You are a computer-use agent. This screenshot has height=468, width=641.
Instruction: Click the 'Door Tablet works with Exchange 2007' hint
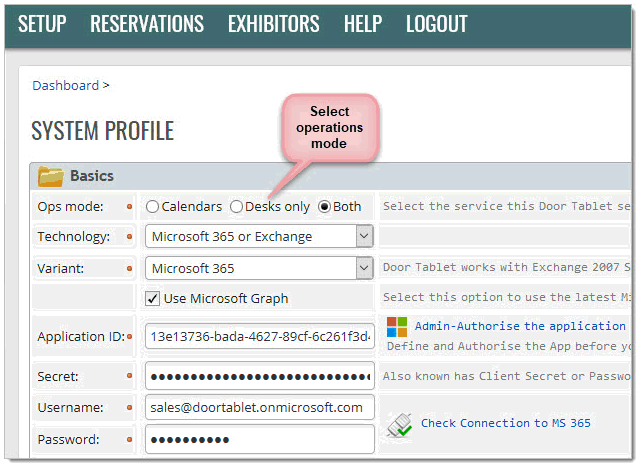pos(507,267)
